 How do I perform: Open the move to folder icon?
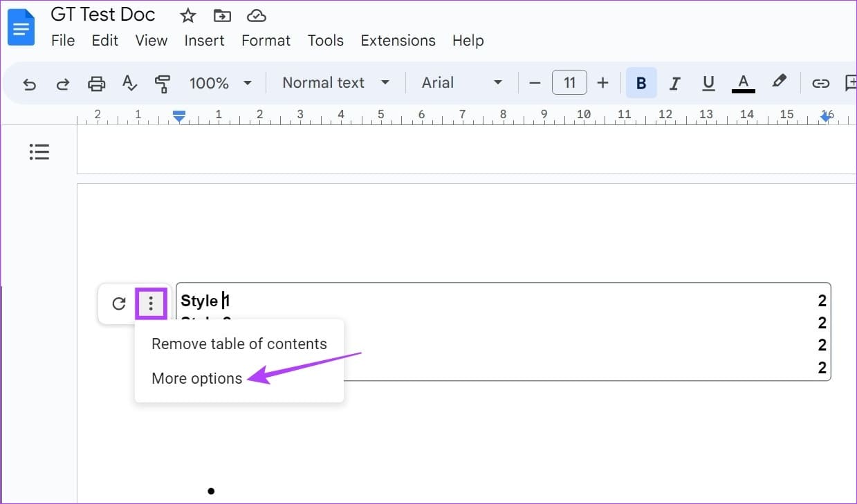point(222,16)
